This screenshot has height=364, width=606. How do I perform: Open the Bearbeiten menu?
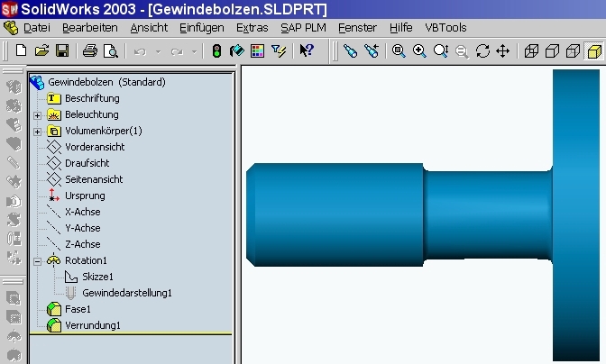pyautogui.click(x=90, y=28)
